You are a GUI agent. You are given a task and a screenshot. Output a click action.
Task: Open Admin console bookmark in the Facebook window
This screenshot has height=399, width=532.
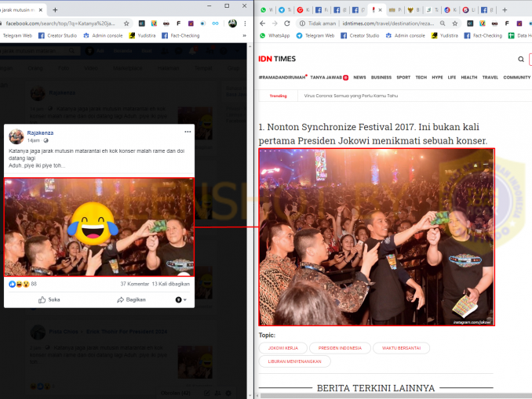pos(103,35)
